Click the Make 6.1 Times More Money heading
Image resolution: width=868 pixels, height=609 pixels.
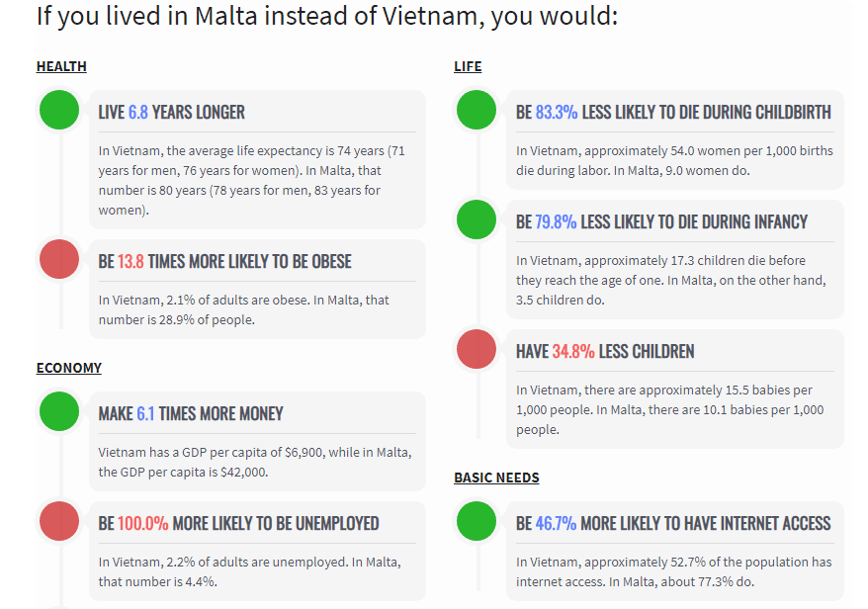191,413
